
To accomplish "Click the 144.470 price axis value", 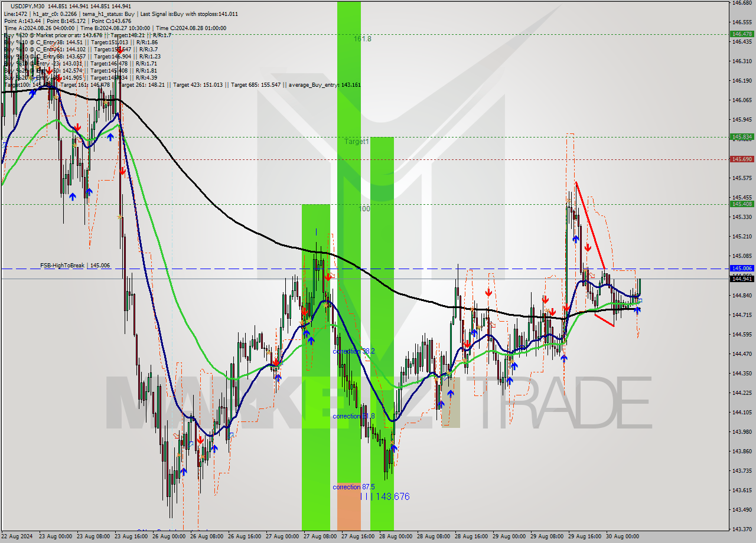I will [x=742, y=354].
